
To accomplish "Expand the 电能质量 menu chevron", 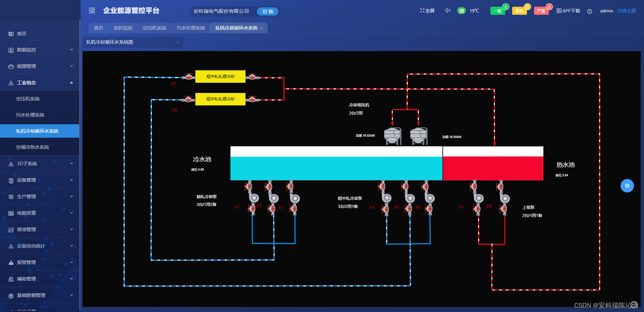I will (71, 213).
